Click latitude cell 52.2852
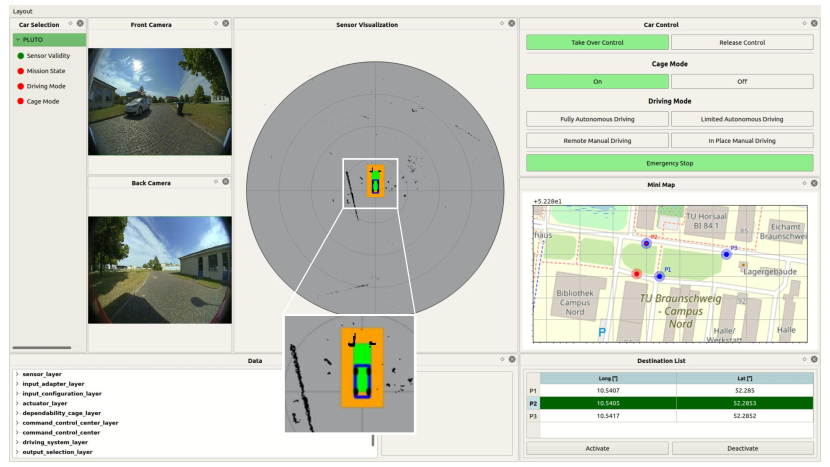 pos(745,416)
